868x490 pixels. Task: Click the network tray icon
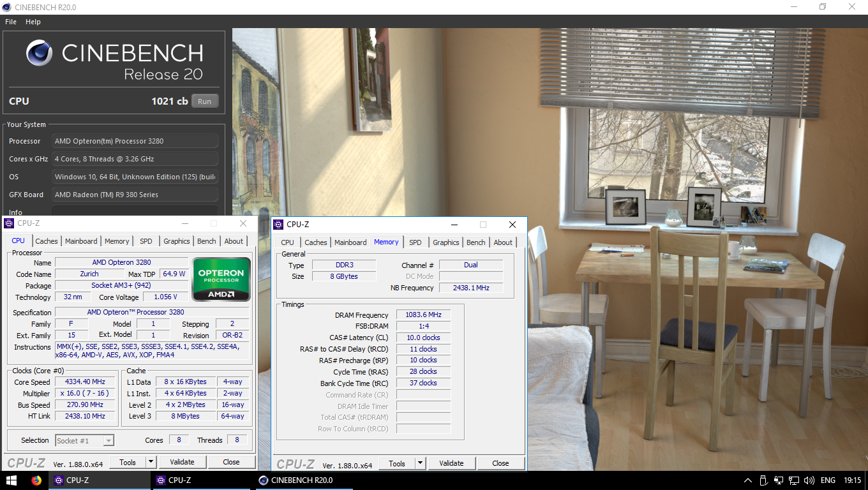click(x=794, y=480)
